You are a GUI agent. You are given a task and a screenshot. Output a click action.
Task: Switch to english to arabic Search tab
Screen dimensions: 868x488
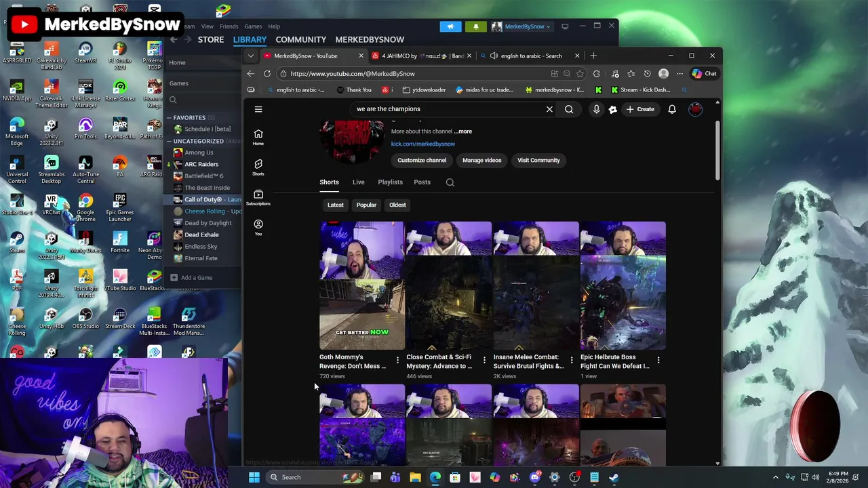coord(530,56)
